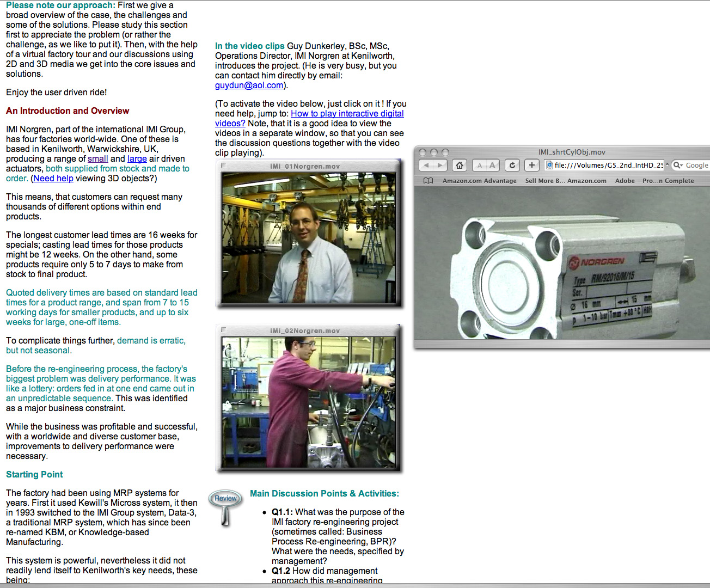The width and height of the screenshot is (710, 588).
Task: Open the Amazon.com Advantage bookmark
Action: point(479,181)
